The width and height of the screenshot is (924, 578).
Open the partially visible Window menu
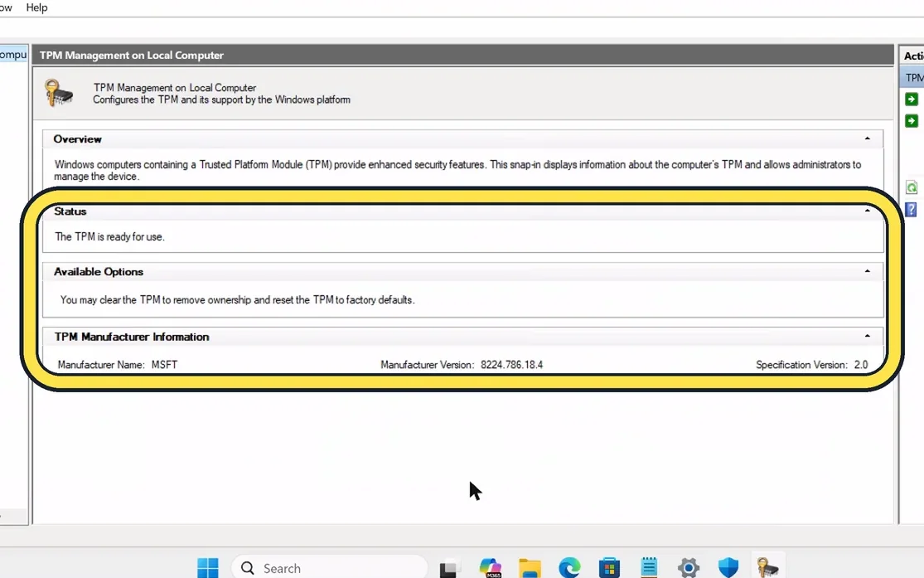[6, 7]
